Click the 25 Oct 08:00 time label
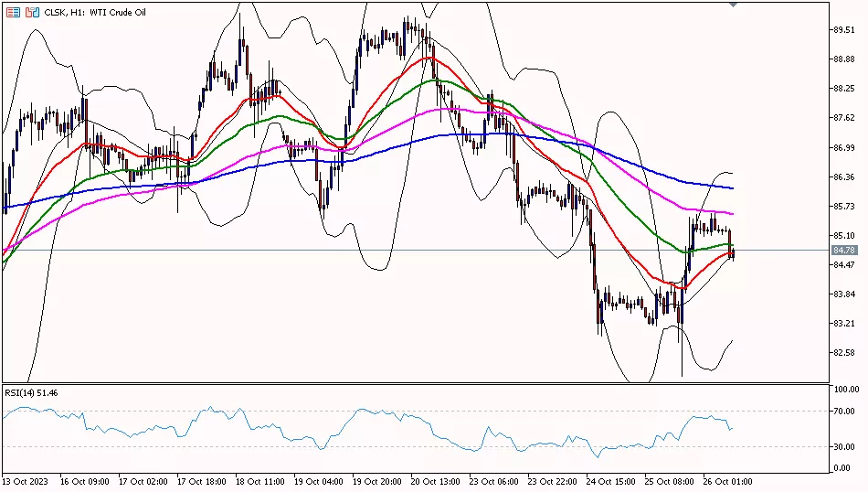This screenshot has height=492, width=868. click(669, 481)
